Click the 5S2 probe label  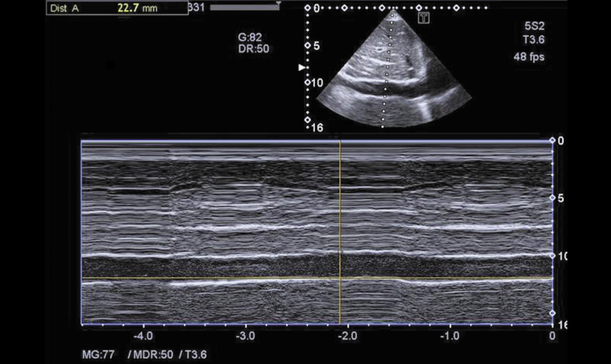(x=534, y=26)
